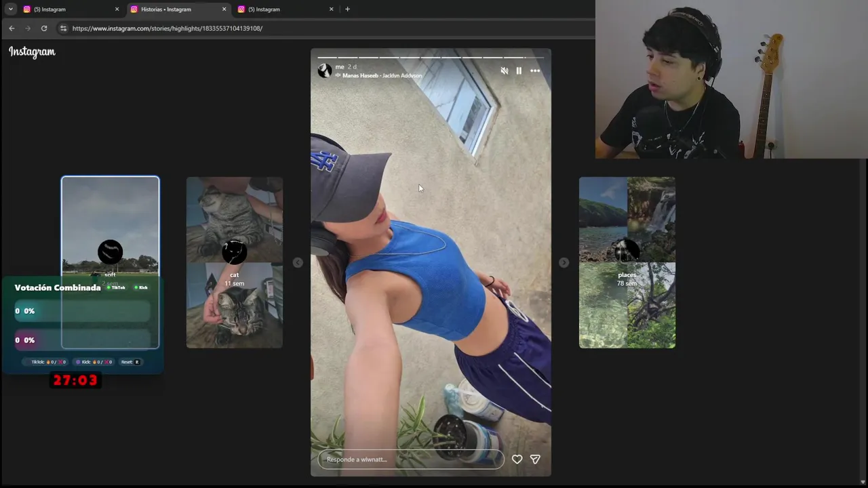Like the story with the heart icon

pyautogui.click(x=517, y=460)
